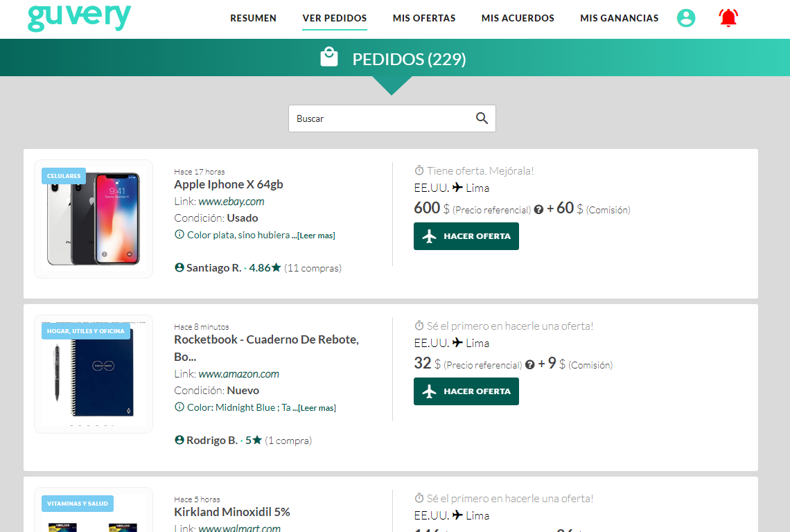Click the plane icon in iPhone EE.UU. Lima route
Image resolution: width=790 pixels, height=532 pixels.
[457, 188]
